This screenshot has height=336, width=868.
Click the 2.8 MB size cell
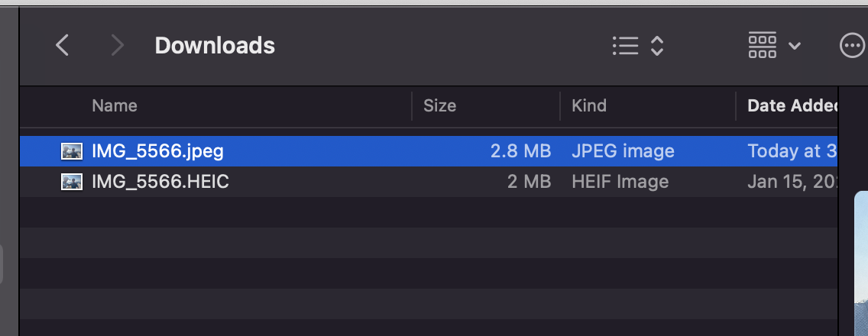point(520,151)
